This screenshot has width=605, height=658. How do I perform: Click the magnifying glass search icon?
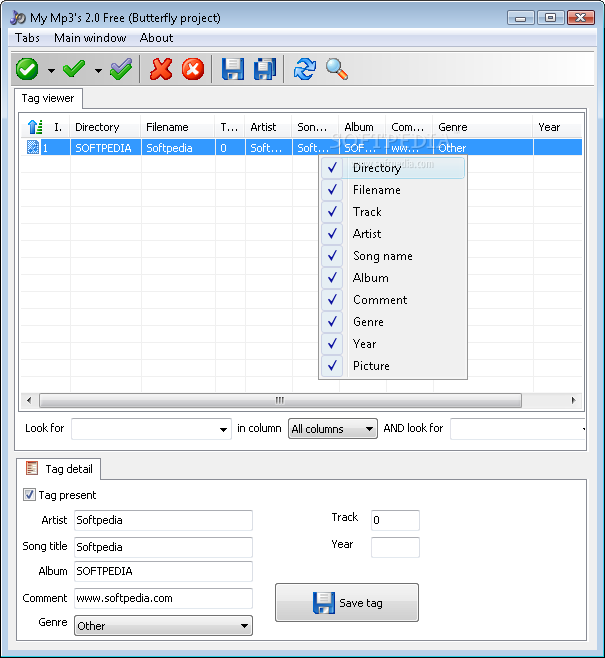pyautogui.click(x=336, y=69)
